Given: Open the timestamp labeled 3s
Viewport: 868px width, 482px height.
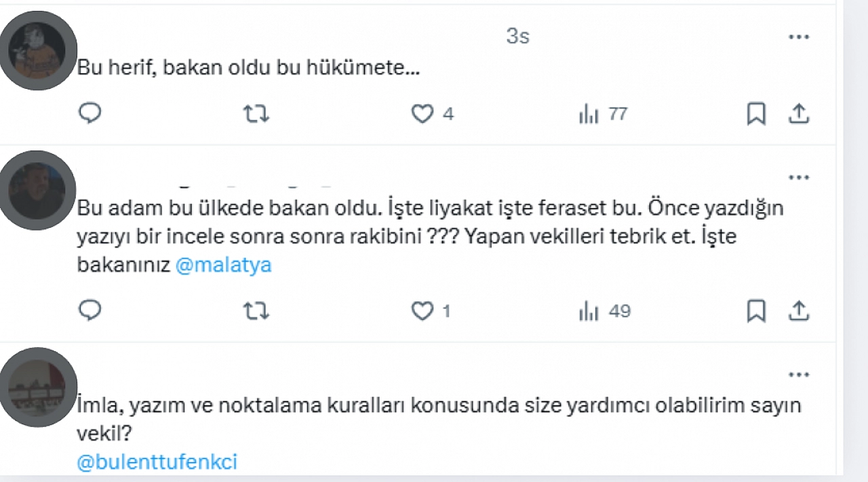Looking at the screenshot, I should pyautogui.click(x=518, y=37).
